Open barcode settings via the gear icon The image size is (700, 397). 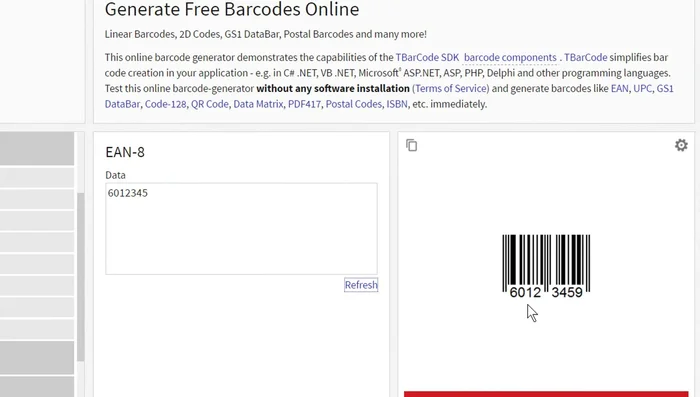click(681, 145)
